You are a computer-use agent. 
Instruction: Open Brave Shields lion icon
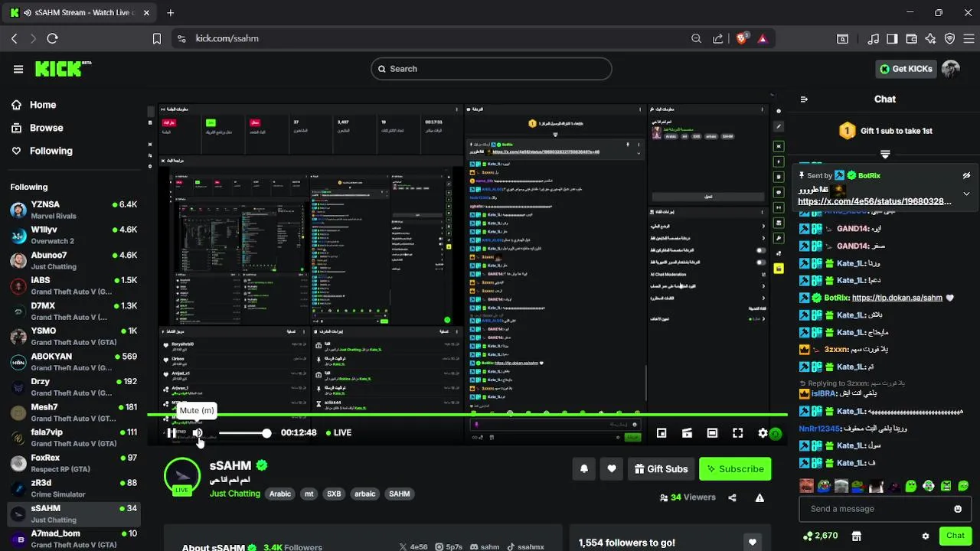coord(742,38)
